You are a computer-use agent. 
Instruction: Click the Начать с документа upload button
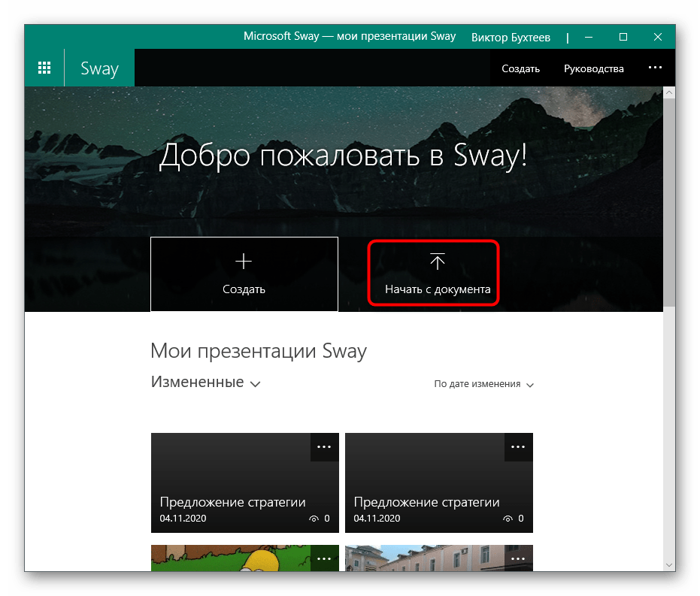click(437, 274)
